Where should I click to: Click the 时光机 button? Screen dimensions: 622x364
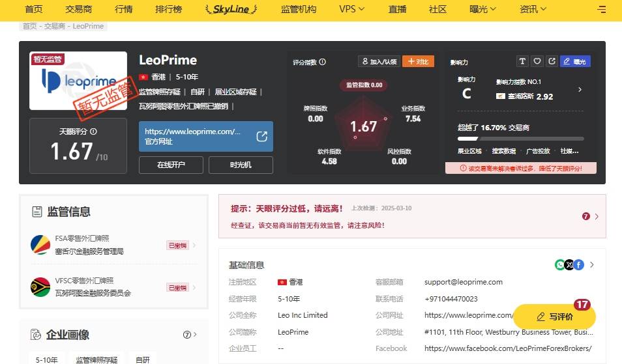[x=241, y=165]
